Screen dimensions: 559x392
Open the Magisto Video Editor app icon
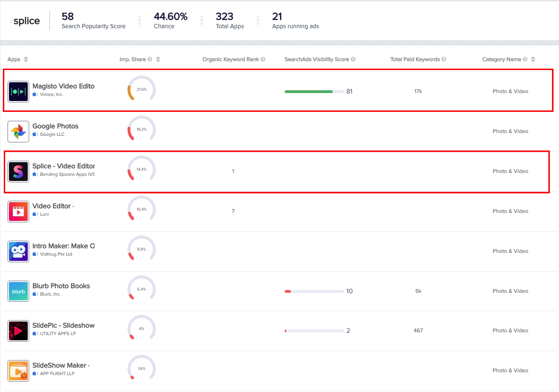click(x=18, y=92)
